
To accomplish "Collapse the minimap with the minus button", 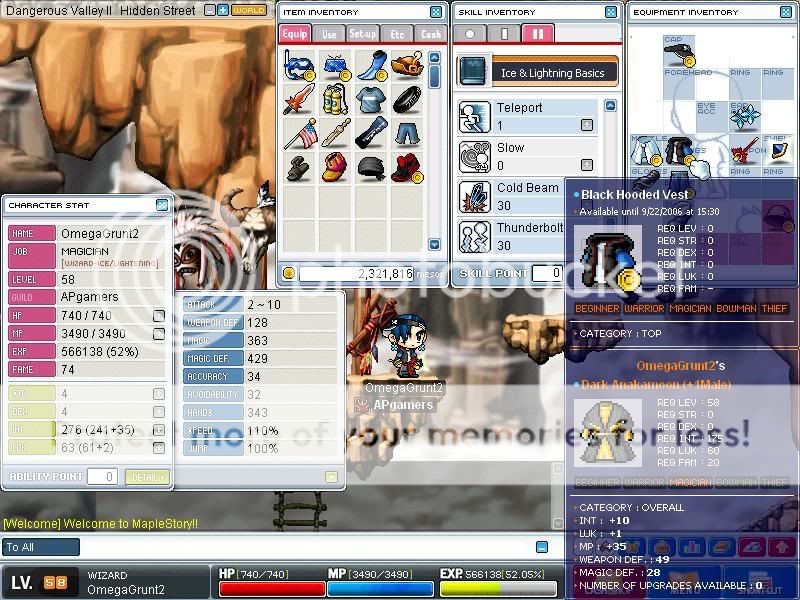I will point(211,10).
